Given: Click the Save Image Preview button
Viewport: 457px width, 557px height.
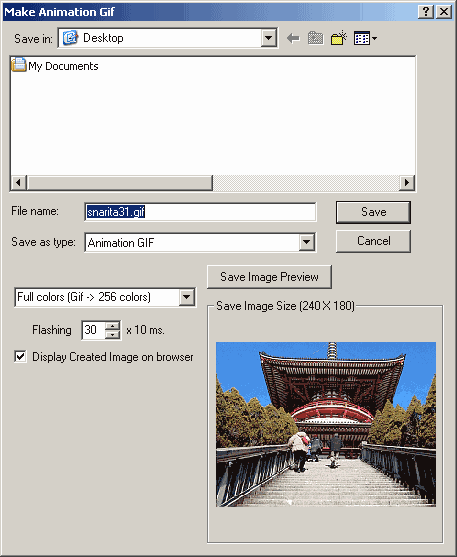Looking at the screenshot, I should tap(269, 277).
